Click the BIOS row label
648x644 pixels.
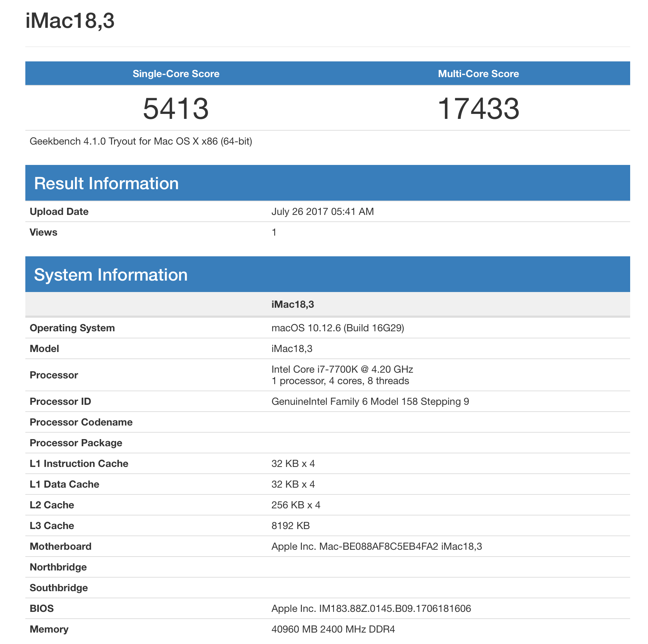pyautogui.click(x=42, y=608)
